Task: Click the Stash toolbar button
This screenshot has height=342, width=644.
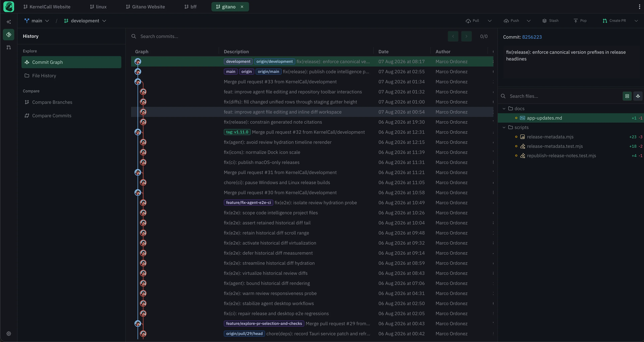Action: pos(550,21)
